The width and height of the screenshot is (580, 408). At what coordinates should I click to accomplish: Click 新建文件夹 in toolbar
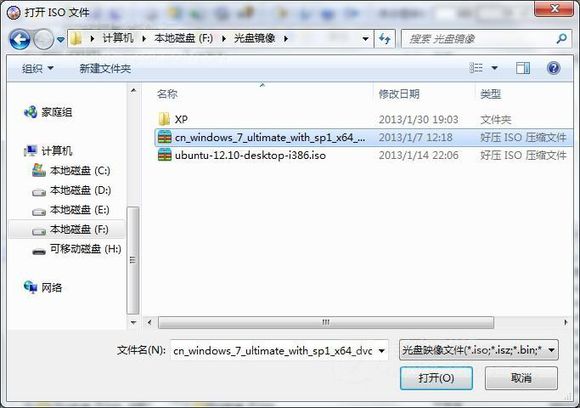pos(105,68)
